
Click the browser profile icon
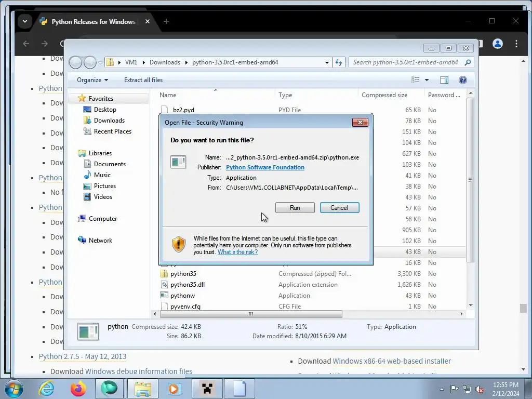pyautogui.click(x=498, y=44)
